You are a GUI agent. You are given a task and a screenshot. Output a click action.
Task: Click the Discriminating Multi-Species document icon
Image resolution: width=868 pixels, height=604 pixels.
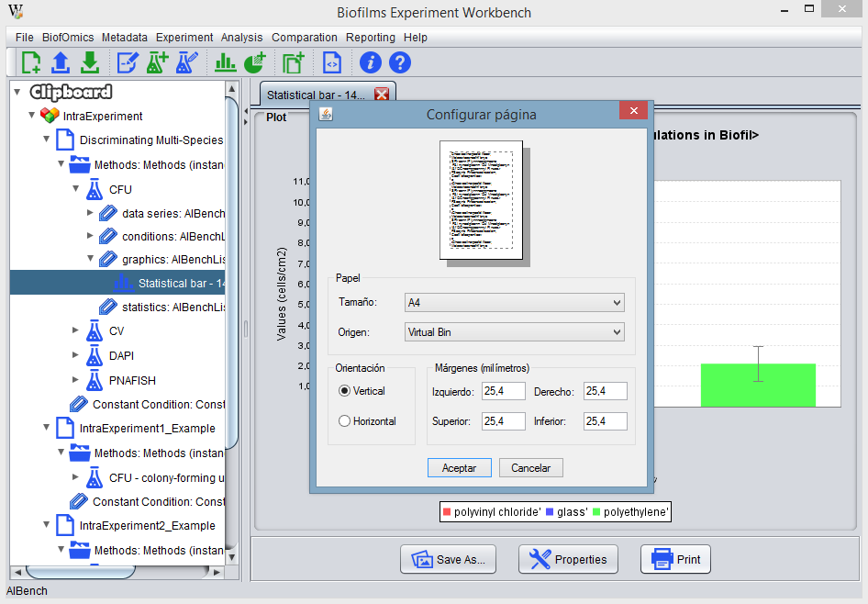tap(65, 140)
